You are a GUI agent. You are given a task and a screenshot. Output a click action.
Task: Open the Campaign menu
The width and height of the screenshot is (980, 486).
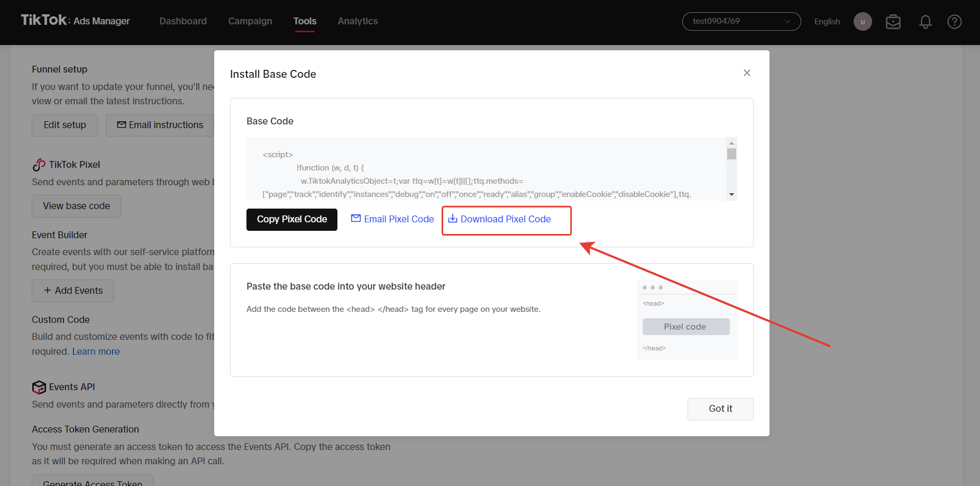(250, 21)
